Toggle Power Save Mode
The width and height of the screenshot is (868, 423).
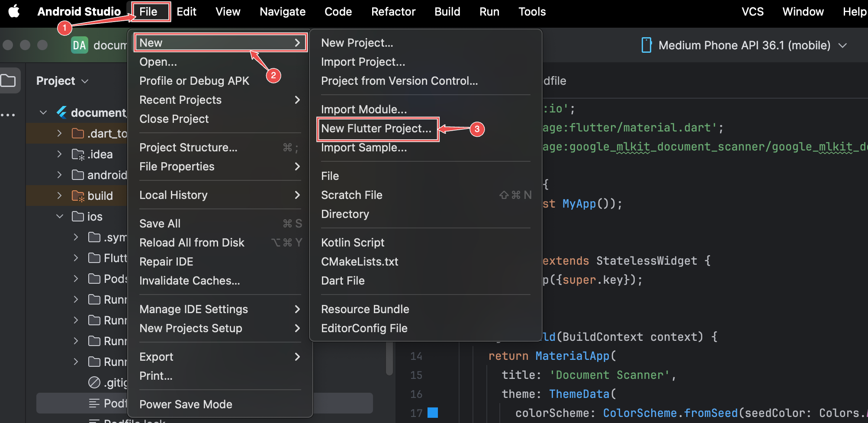click(186, 404)
